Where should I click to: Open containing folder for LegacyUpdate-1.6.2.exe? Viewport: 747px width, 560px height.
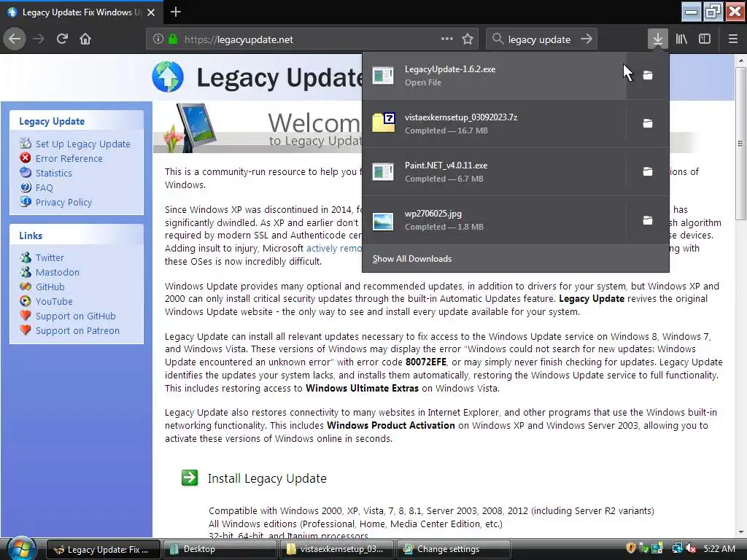click(648, 75)
